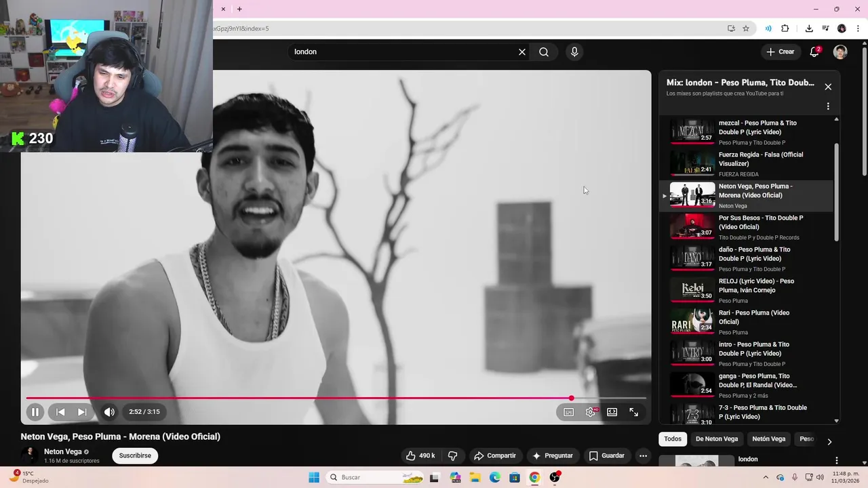Play 'Rari - Peso Pluma (Video Oficial)'
Screen dimensions: 868x488
coord(746,322)
